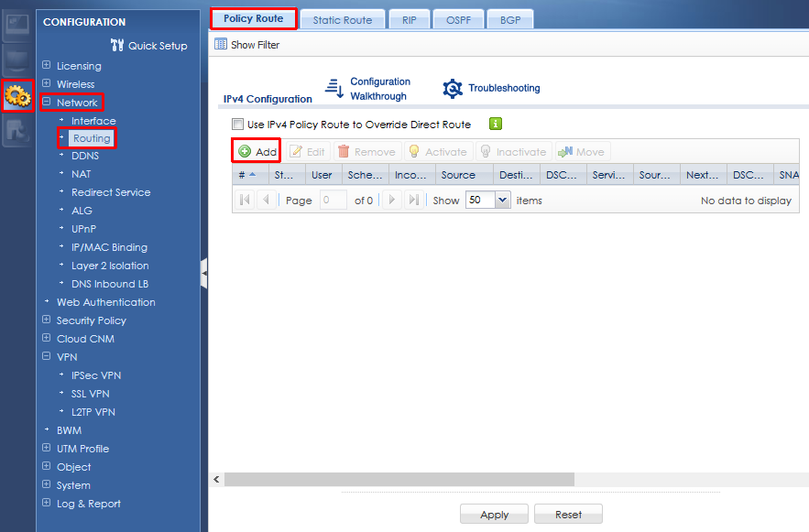Enable Use IPv4 Policy Route override checkbox
The height and width of the screenshot is (532, 809).
[238, 125]
